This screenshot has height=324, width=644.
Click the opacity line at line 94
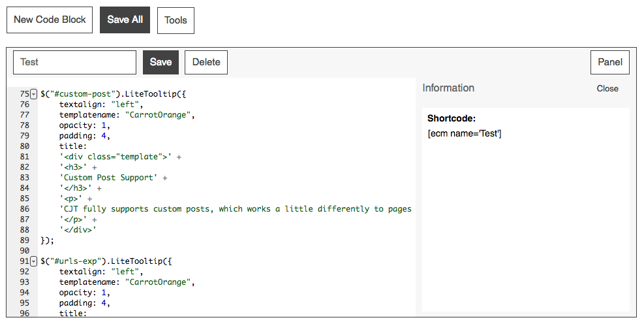(85, 293)
